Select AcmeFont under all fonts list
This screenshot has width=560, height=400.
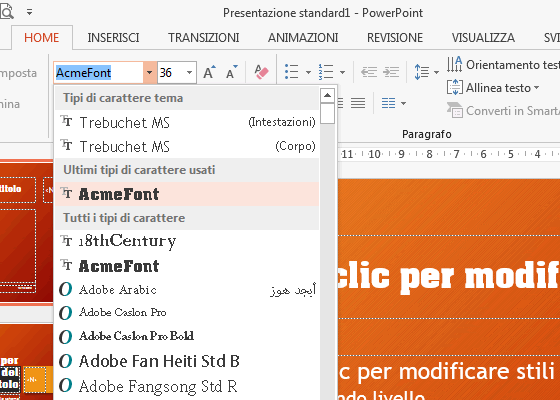tap(187, 266)
